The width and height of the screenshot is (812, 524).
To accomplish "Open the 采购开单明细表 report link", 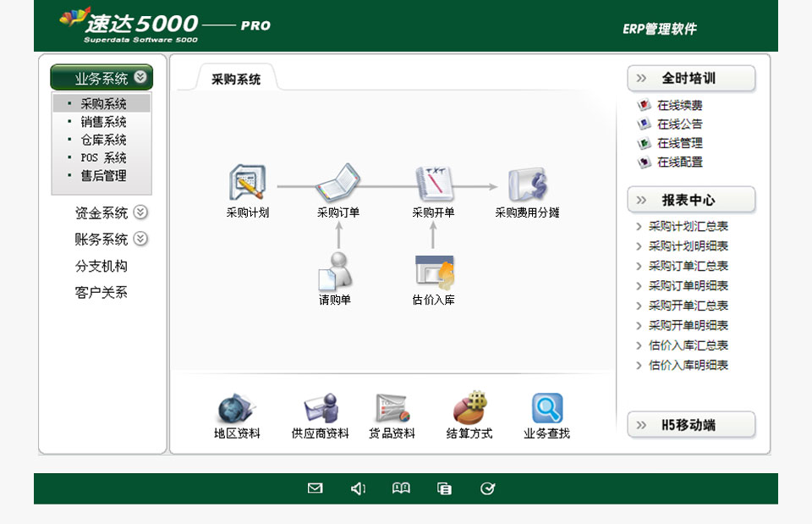I will [x=689, y=326].
